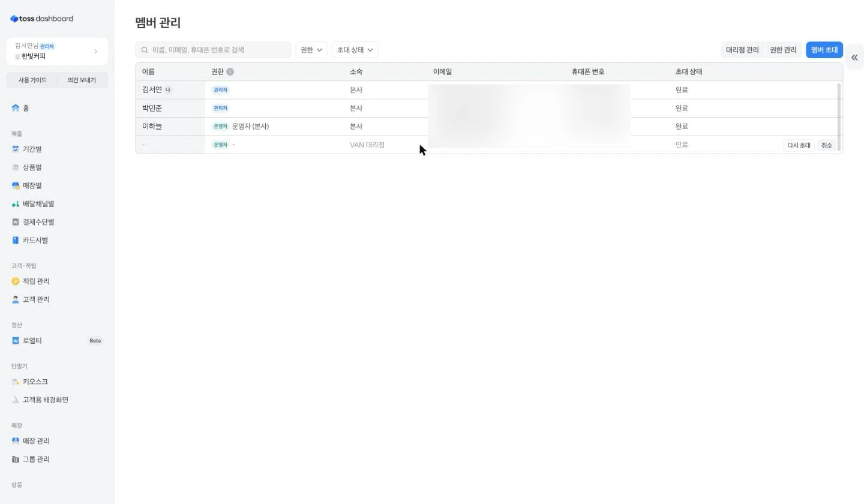
Task: Click 다시 초대 for expired invite
Action: click(x=799, y=145)
